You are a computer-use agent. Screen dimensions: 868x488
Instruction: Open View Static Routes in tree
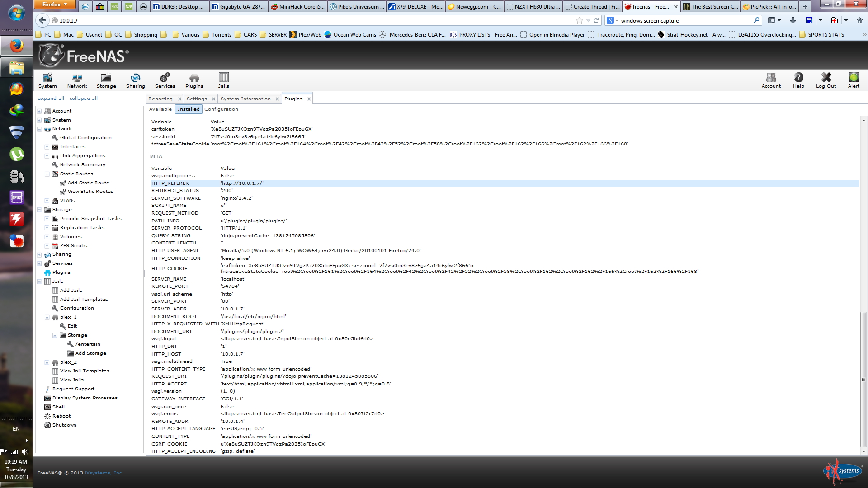pyautogui.click(x=90, y=192)
